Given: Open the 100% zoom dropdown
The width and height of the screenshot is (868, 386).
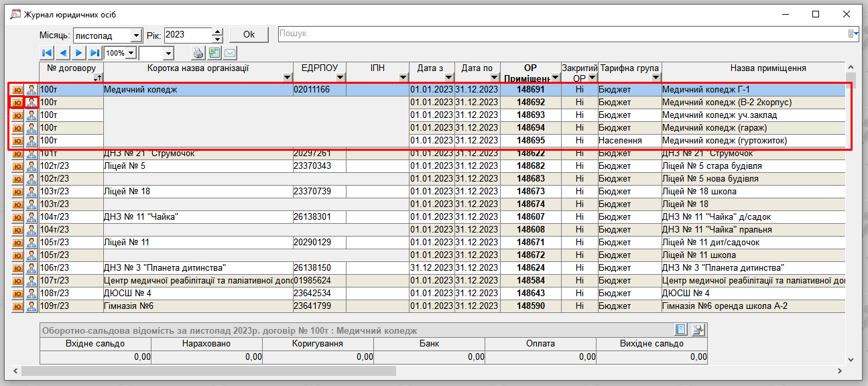Looking at the screenshot, I should (x=131, y=53).
